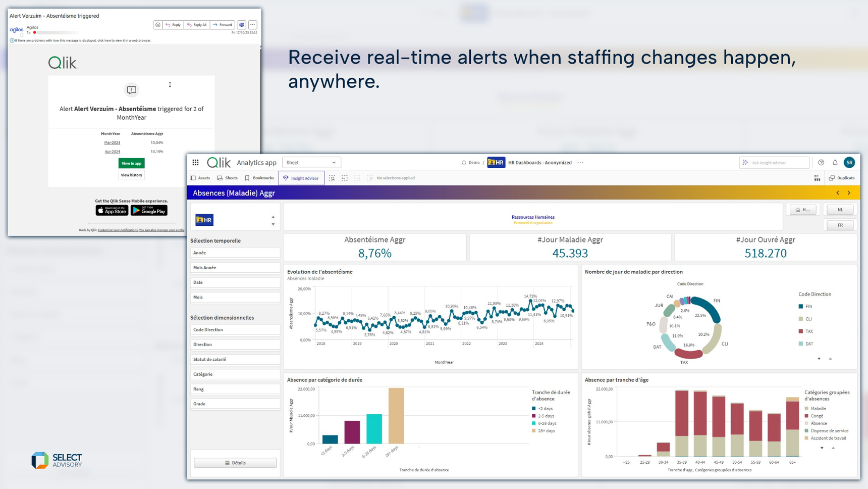Go to the next sheet arrow
The height and width of the screenshot is (489, 868).
(849, 193)
